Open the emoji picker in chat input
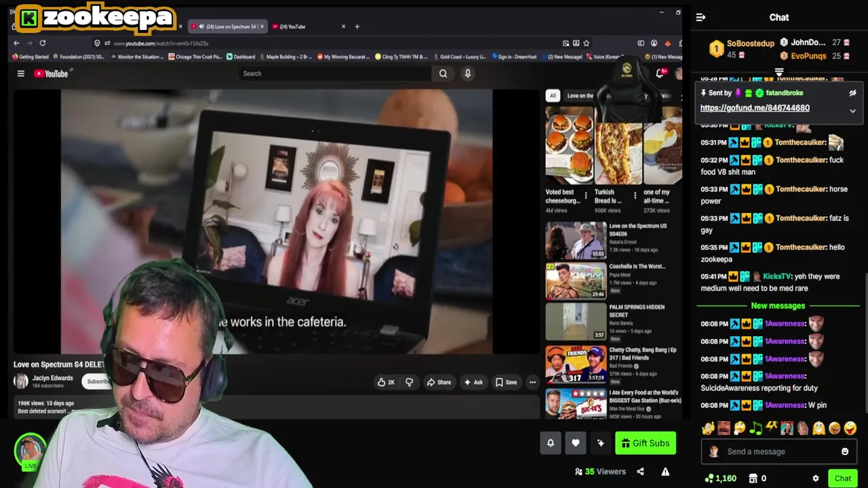 pos(845,451)
